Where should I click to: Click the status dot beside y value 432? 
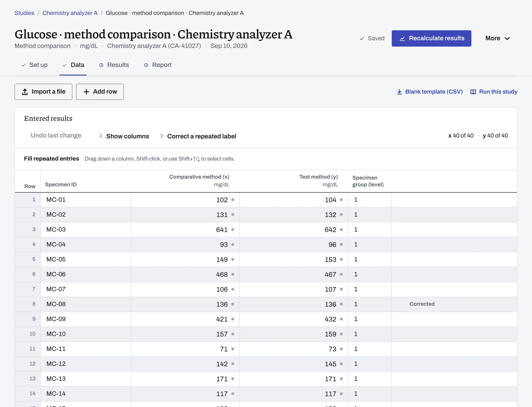click(x=341, y=319)
